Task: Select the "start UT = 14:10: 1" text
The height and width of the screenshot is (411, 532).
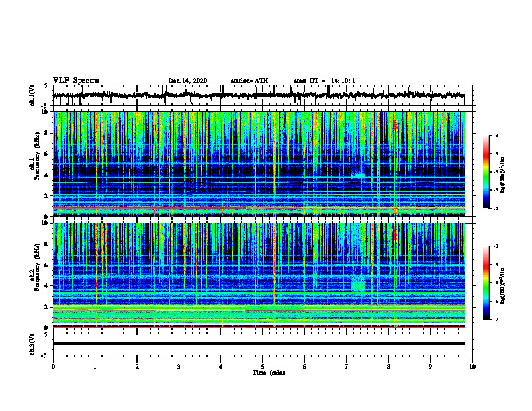Action: coord(324,81)
